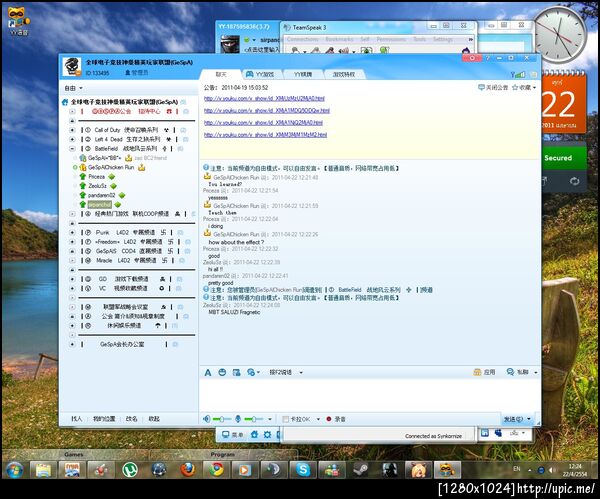Switch to the YY游戏 tab
The height and width of the screenshot is (499, 600).
[261, 74]
